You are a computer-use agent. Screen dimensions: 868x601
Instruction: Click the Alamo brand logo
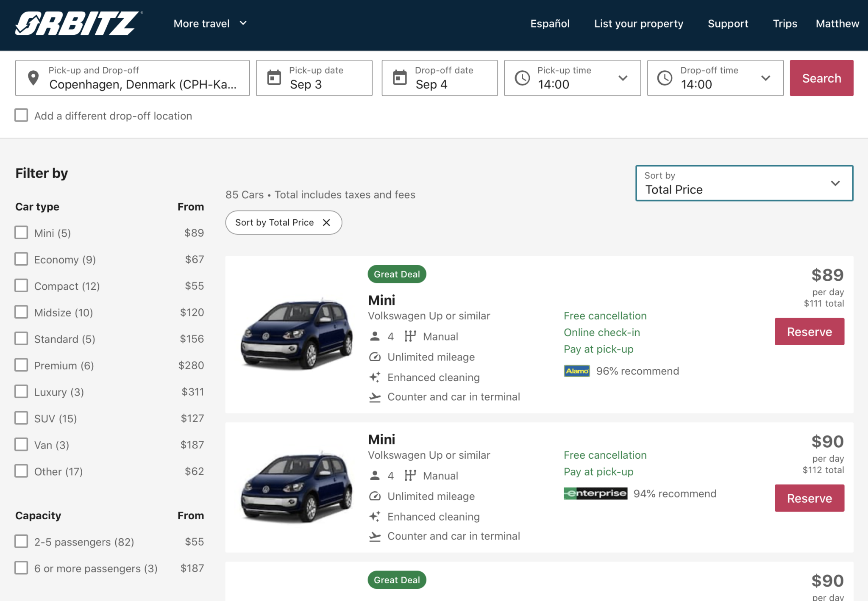pyautogui.click(x=576, y=371)
